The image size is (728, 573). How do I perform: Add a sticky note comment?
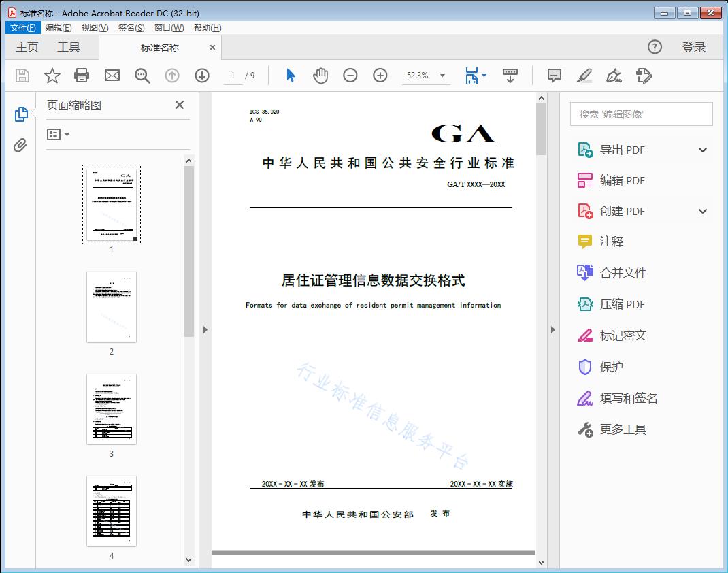555,76
